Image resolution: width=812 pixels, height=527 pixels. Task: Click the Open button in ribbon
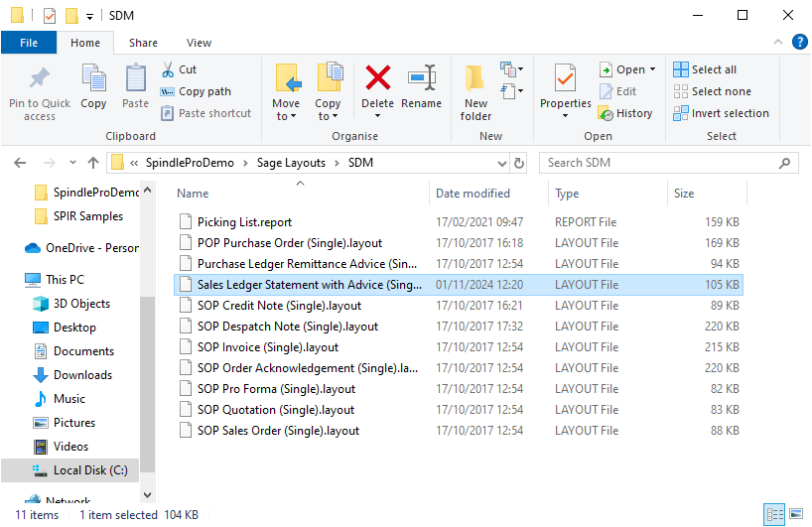622,69
